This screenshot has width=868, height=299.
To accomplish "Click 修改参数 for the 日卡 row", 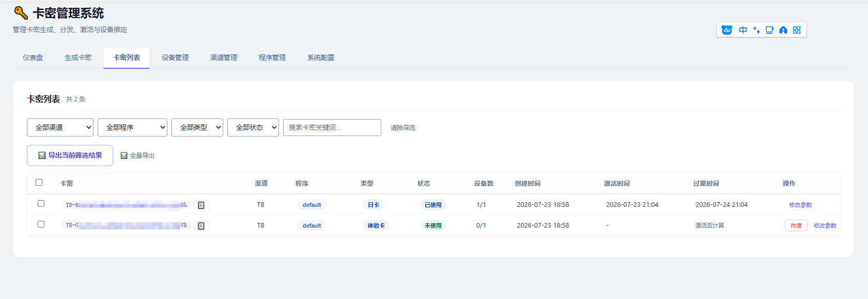I will click(x=800, y=205).
